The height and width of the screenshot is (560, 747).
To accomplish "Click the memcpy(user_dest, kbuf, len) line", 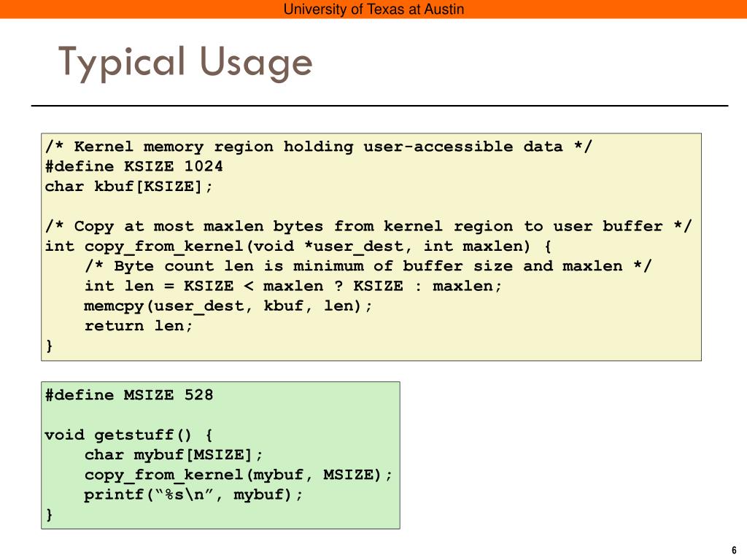I will [x=228, y=306].
